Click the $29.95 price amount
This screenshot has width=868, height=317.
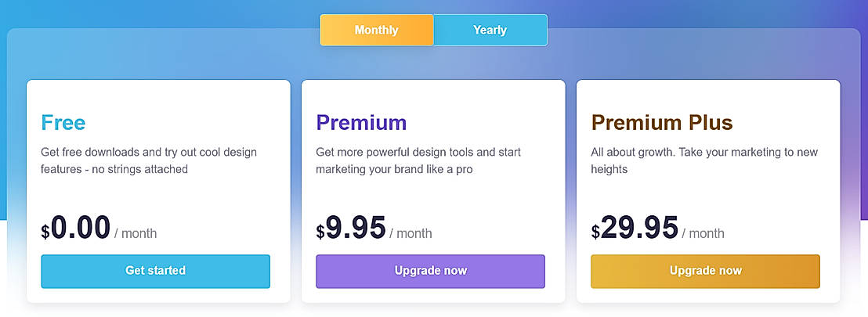coord(639,228)
